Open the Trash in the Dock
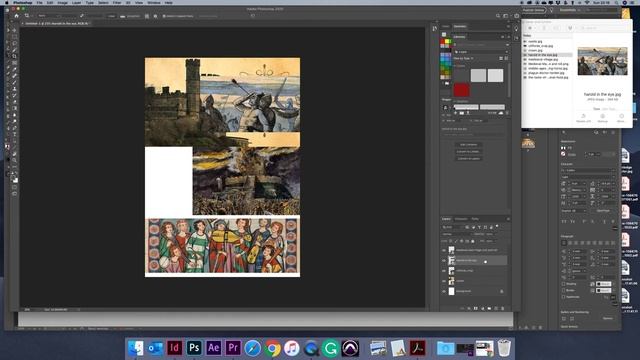This screenshot has height=360, width=640. (x=504, y=348)
